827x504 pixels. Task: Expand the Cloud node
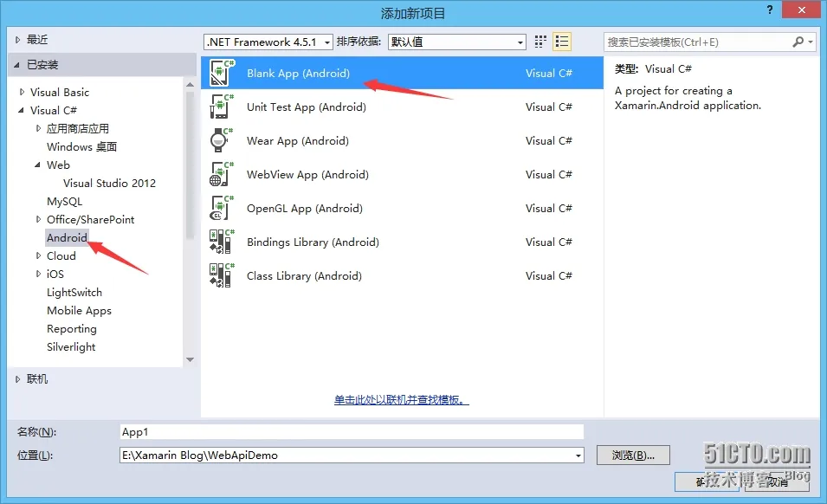(38, 255)
